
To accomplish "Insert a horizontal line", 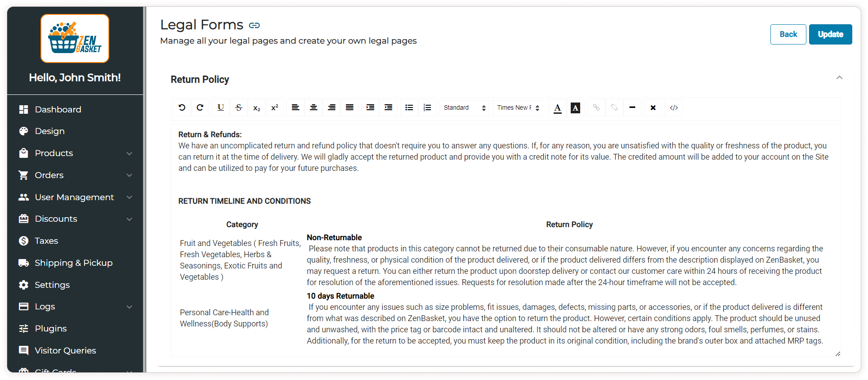I will tap(632, 107).
